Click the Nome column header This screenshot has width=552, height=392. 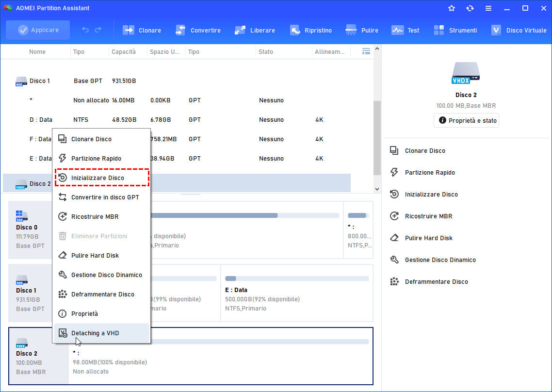[x=37, y=52]
